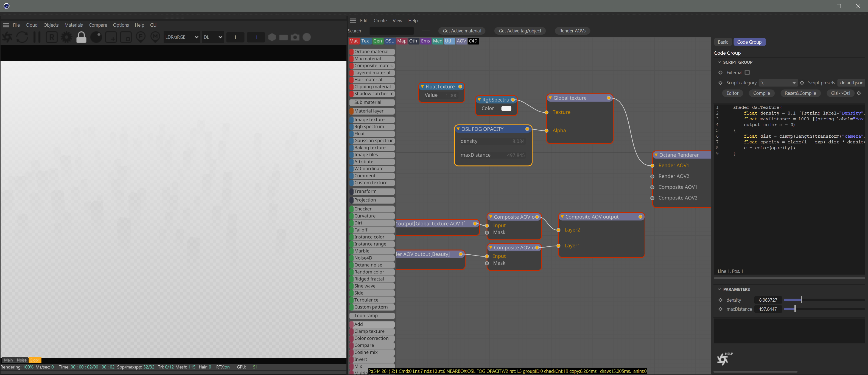868x375 pixels.
Task: Click Get Active material button
Action: point(461,31)
